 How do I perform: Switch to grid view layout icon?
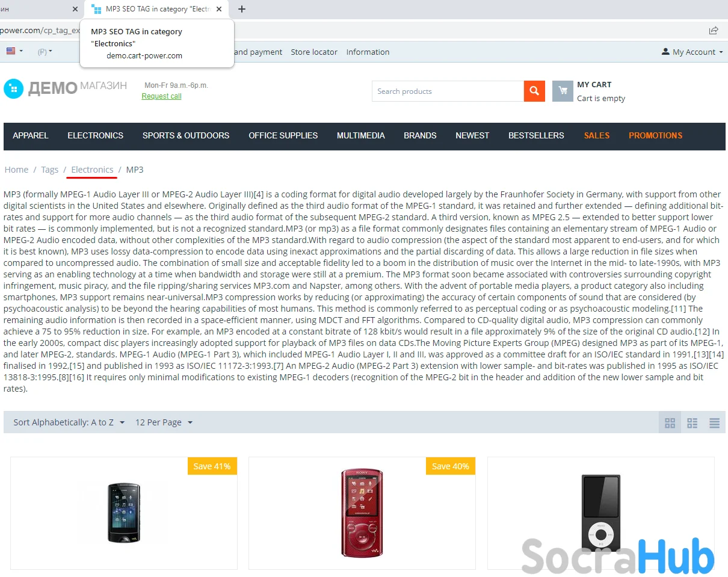670,423
